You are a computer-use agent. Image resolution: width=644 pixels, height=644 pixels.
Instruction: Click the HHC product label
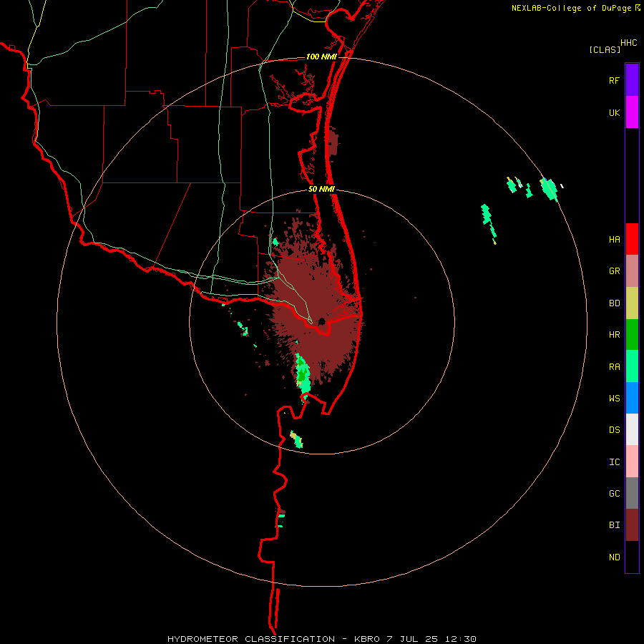tap(628, 43)
